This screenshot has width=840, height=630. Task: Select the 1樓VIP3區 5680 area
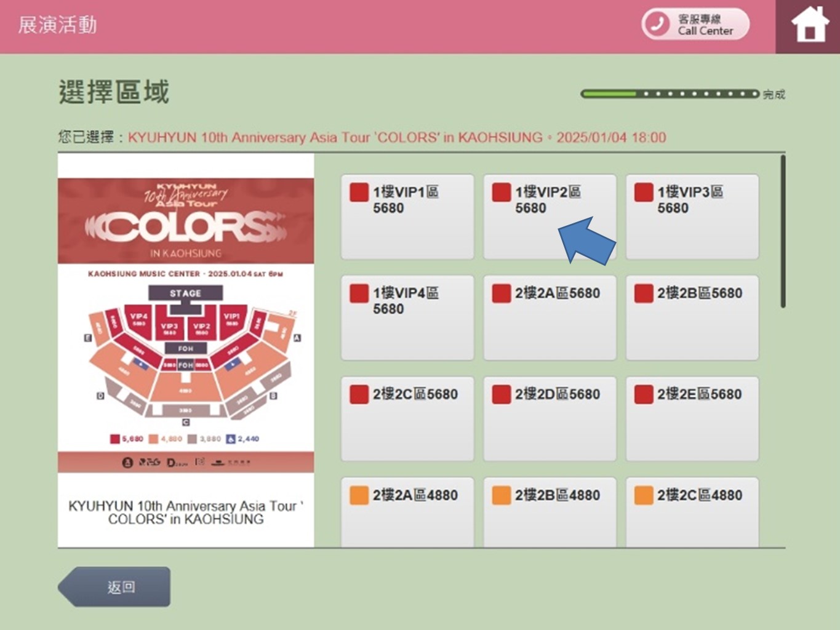692,217
